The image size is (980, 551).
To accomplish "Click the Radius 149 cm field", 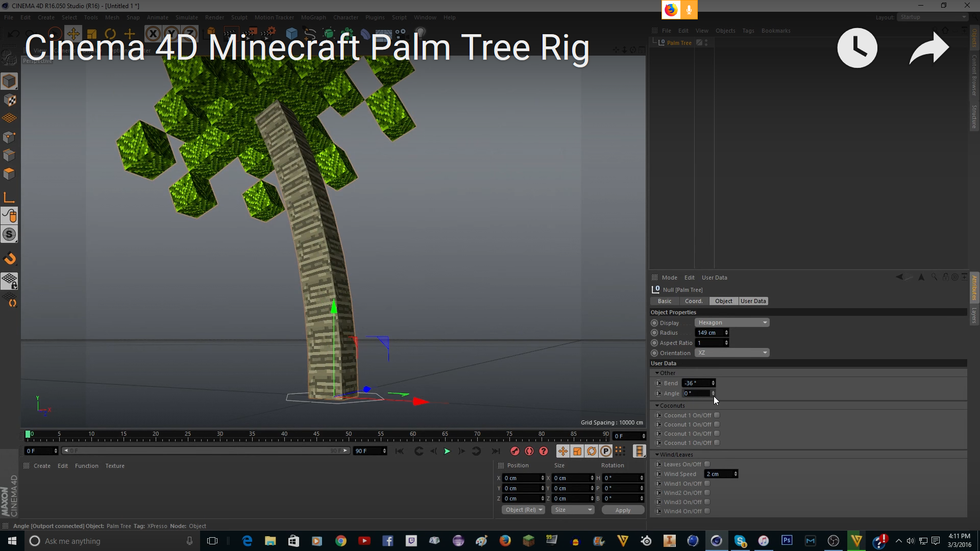I will tap(709, 333).
